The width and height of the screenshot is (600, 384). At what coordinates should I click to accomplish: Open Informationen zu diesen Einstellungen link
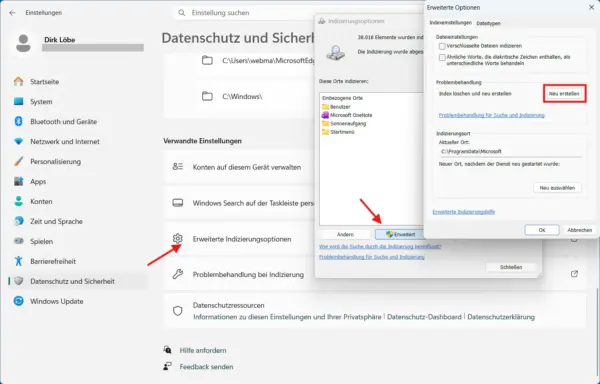(x=287, y=317)
